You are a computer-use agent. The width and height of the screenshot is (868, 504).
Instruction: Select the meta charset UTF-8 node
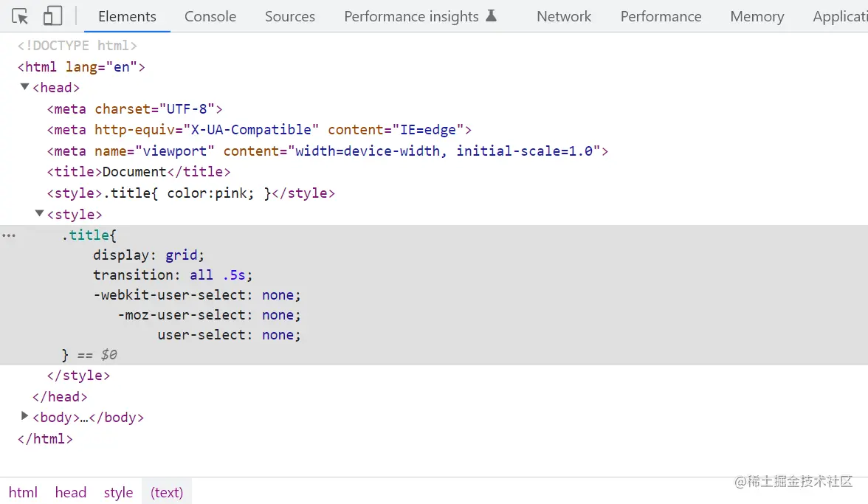click(134, 109)
